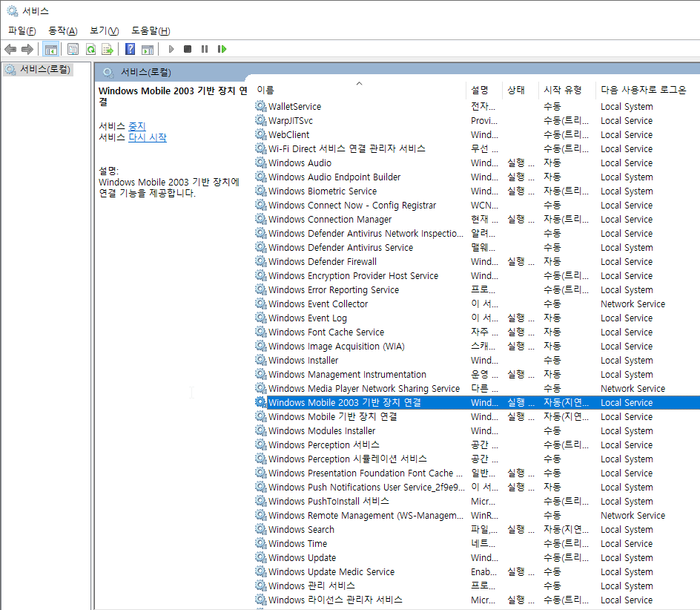Viewport: 700px width, 610px height.
Task: Click the 중지 link to stop service
Action: click(137, 126)
